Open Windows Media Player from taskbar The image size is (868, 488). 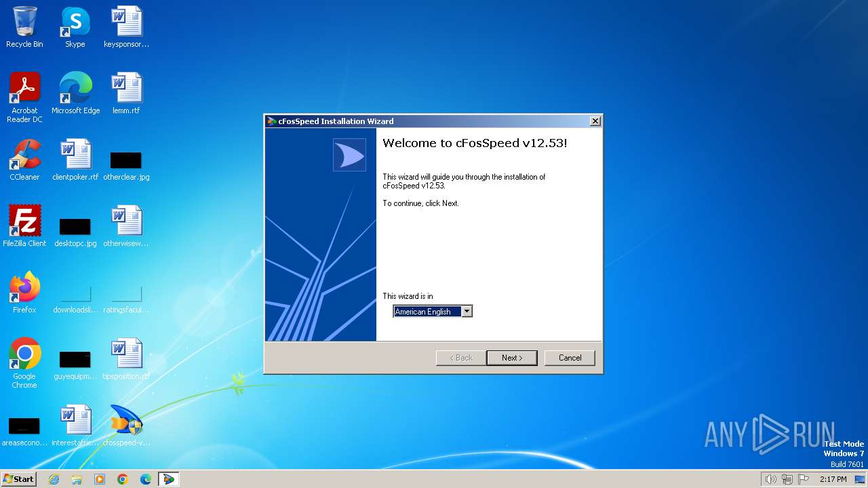click(x=100, y=479)
